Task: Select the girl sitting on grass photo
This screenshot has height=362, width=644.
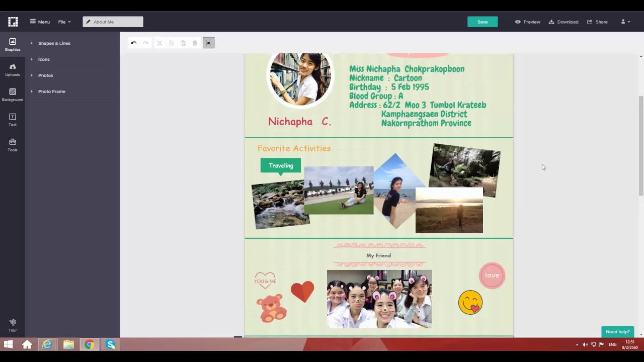Action: (x=339, y=191)
